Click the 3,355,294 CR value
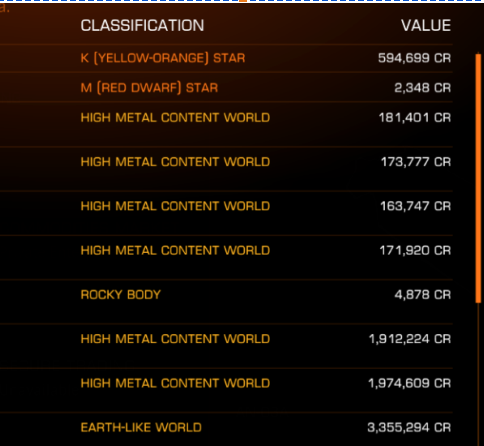The width and height of the screenshot is (484, 446). (409, 428)
